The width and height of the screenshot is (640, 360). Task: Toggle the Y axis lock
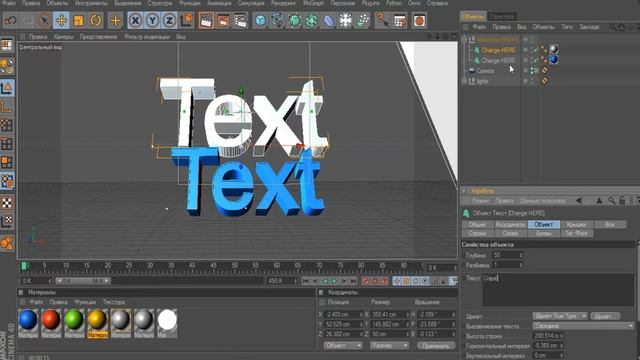point(152,20)
